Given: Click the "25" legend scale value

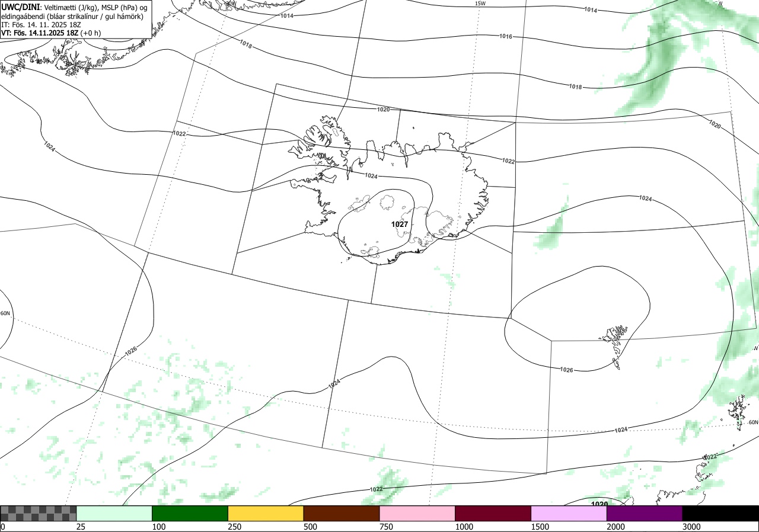Looking at the screenshot, I should [x=81, y=527].
